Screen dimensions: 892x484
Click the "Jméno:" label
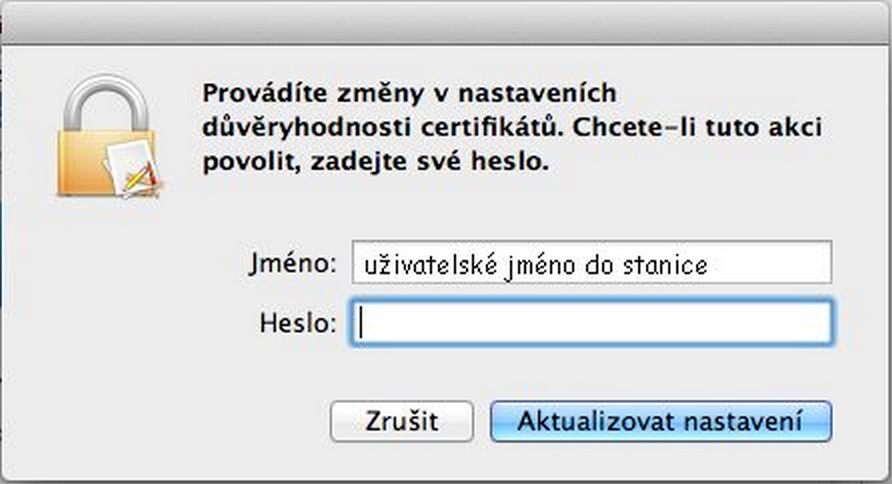click(x=294, y=264)
